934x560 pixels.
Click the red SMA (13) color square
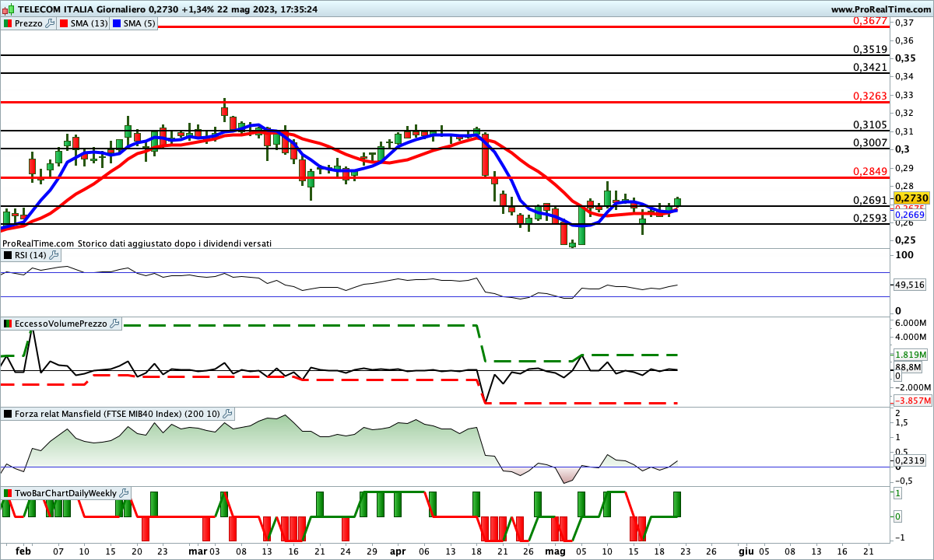tap(64, 23)
